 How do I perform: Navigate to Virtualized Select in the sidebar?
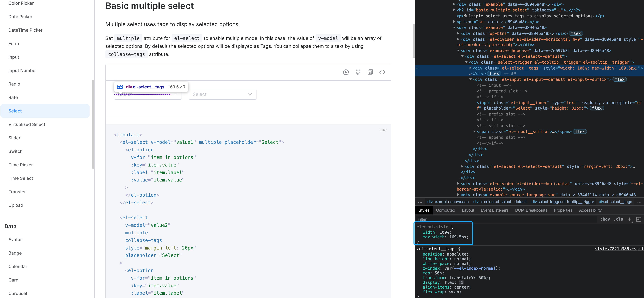click(27, 124)
